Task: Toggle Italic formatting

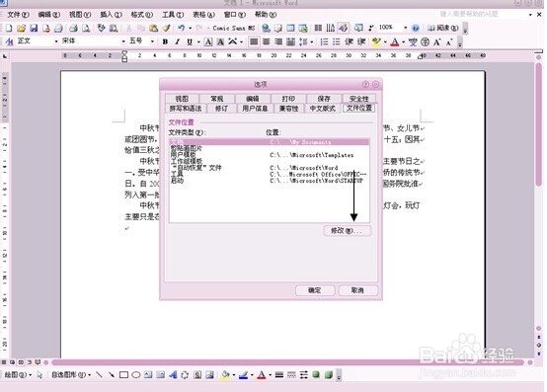Action: 177,41
